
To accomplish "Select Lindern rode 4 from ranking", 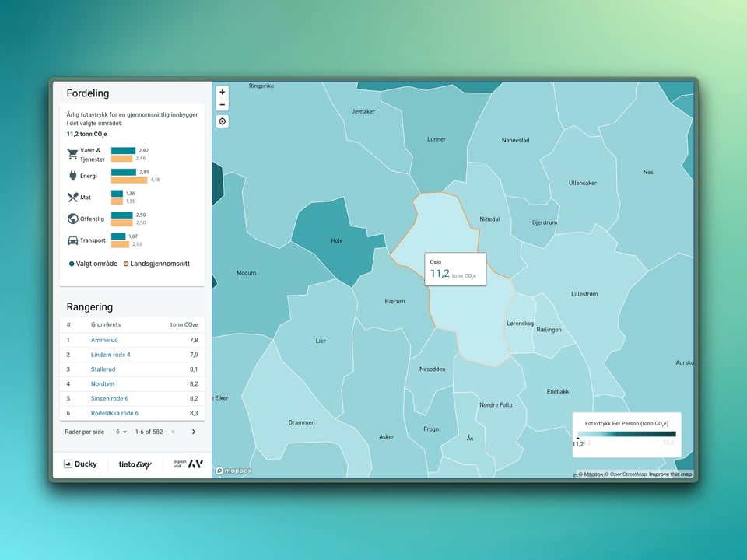I will 110,355.
